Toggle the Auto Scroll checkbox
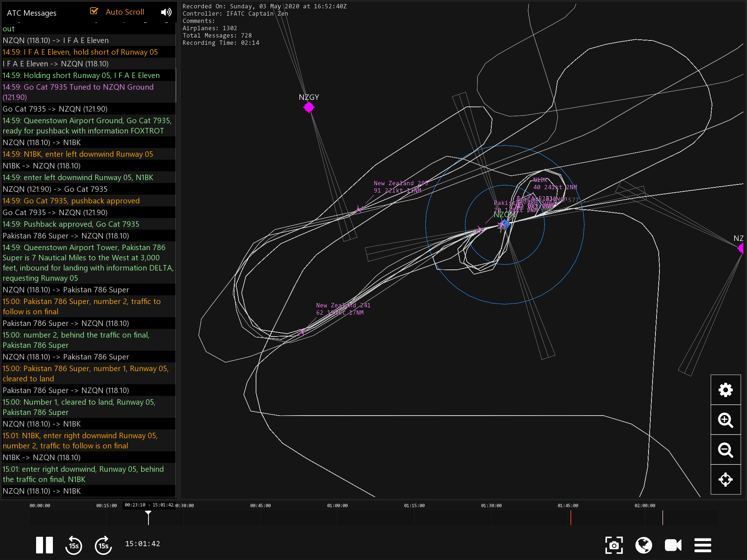The height and width of the screenshot is (560, 747). coord(94,11)
